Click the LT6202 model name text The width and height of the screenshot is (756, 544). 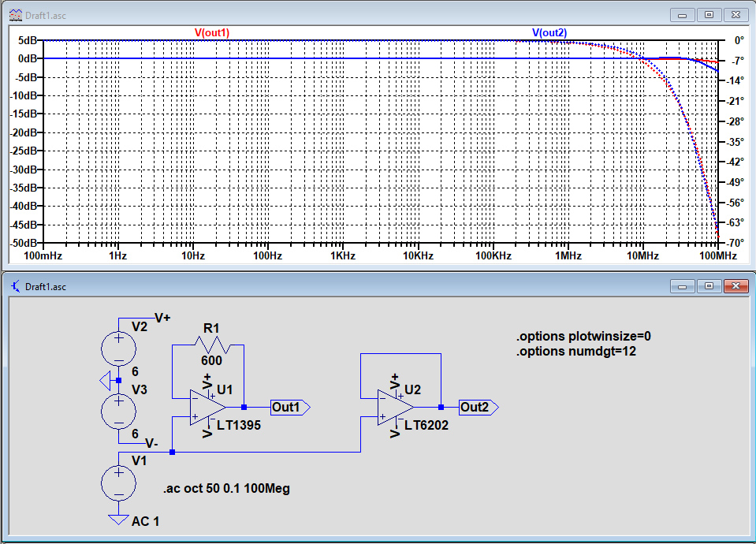click(426, 426)
